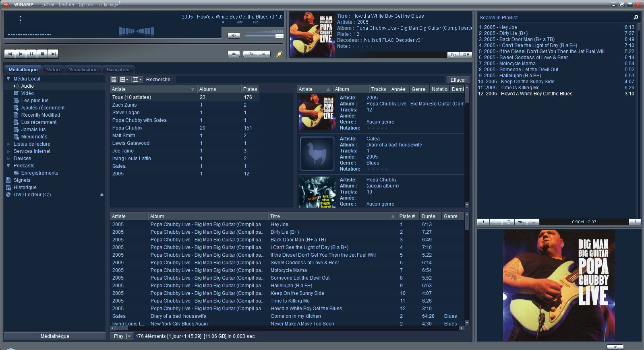
Task: Adjust the volume slider
Action: point(264,35)
